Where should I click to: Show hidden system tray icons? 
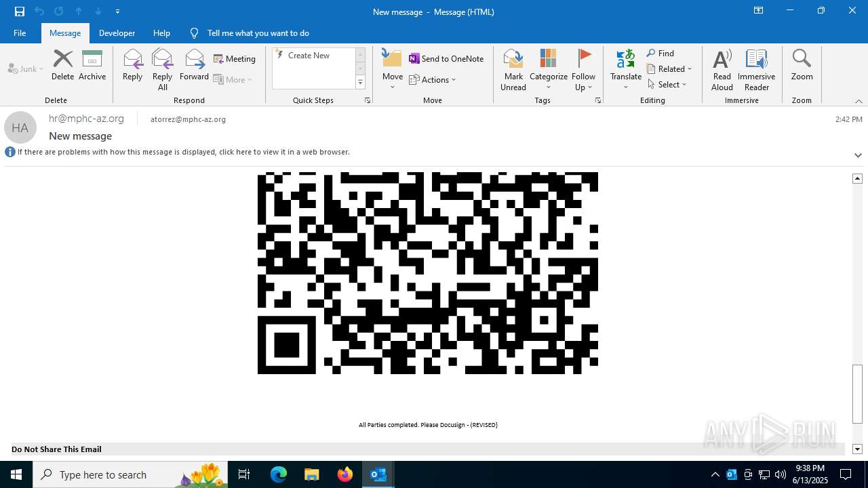point(715,474)
